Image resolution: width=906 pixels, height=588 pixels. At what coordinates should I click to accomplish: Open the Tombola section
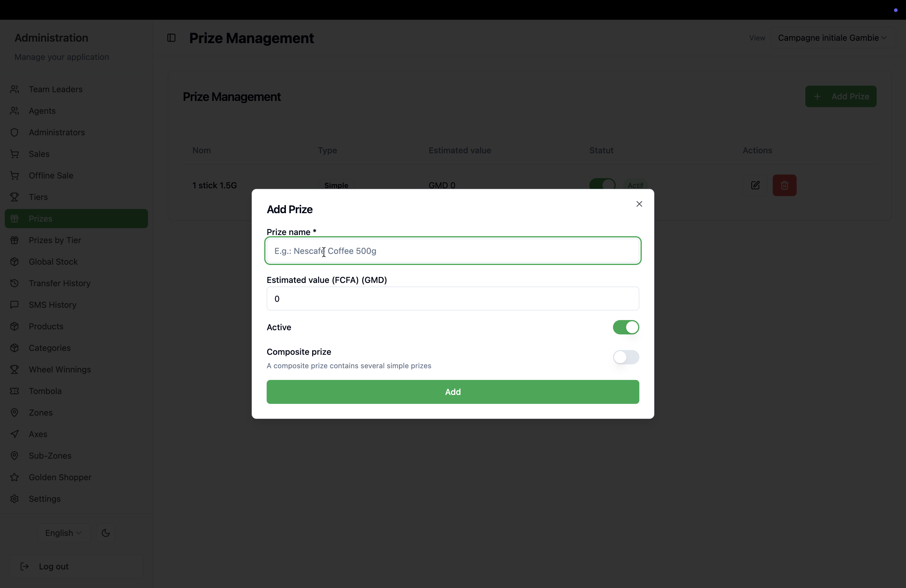[x=76, y=391]
